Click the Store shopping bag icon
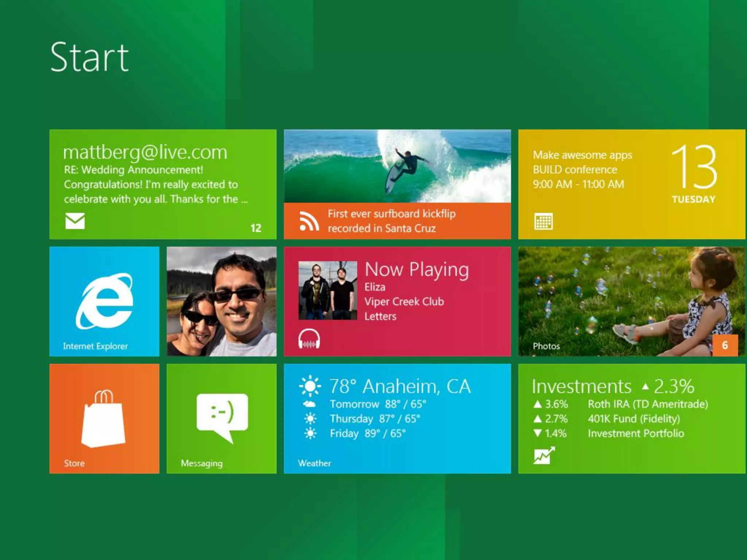This screenshot has height=560, width=747. [104, 419]
